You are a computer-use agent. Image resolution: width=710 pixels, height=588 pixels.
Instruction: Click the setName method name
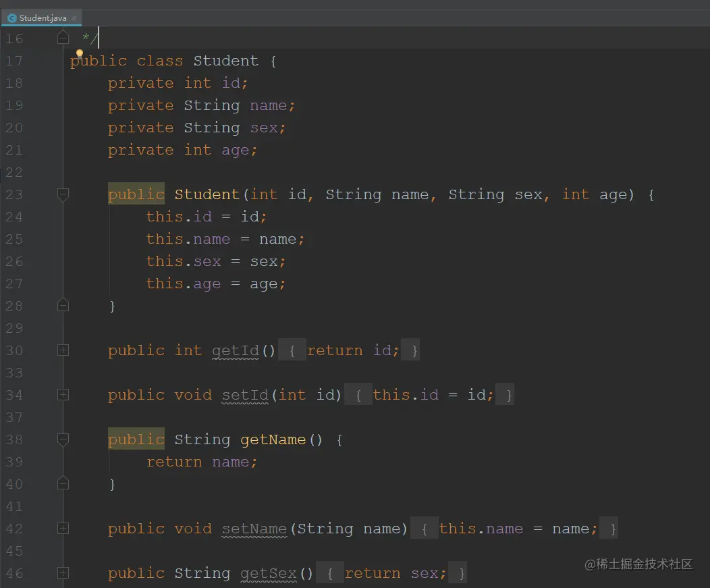(x=254, y=529)
